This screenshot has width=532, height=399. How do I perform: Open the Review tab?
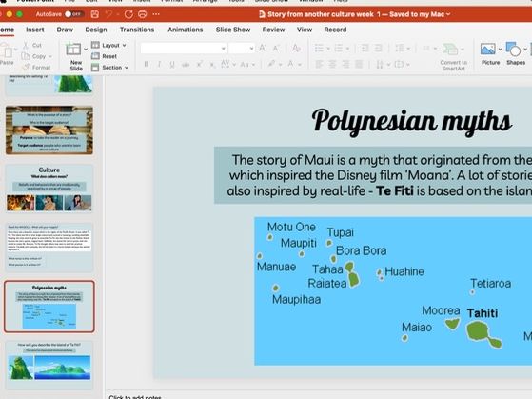click(273, 30)
